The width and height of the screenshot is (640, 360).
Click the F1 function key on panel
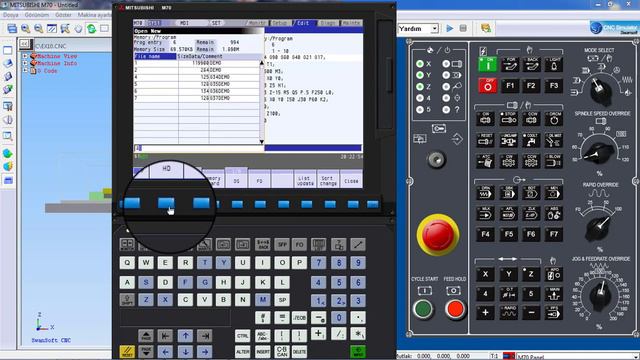click(510, 86)
